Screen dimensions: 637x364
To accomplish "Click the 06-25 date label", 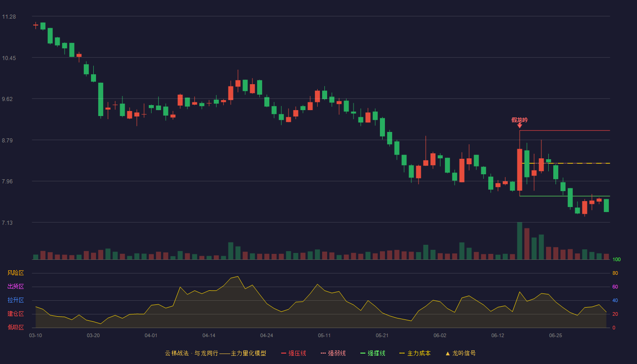I will 556,335.
